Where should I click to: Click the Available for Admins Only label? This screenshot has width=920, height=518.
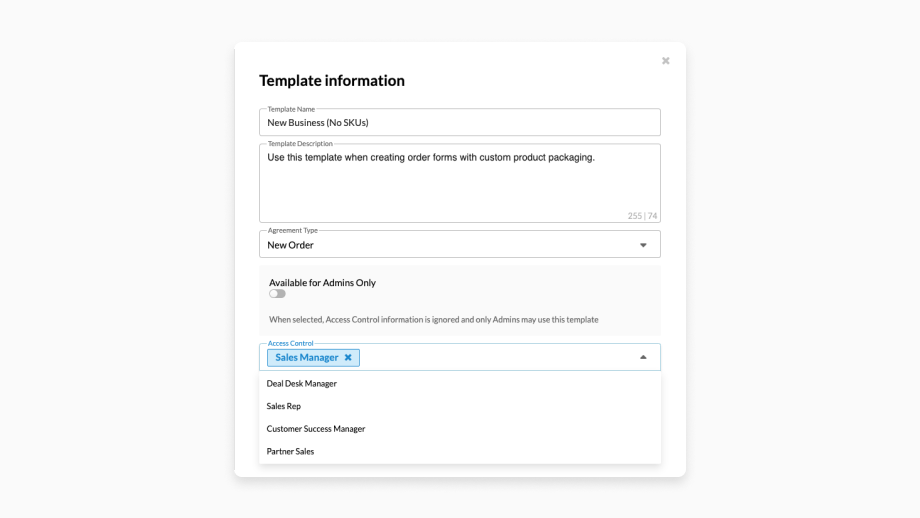tap(322, 283)
